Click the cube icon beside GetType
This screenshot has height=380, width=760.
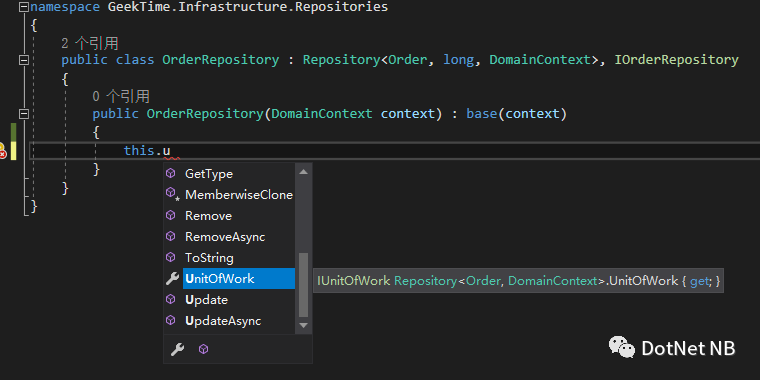coord(170,174)
